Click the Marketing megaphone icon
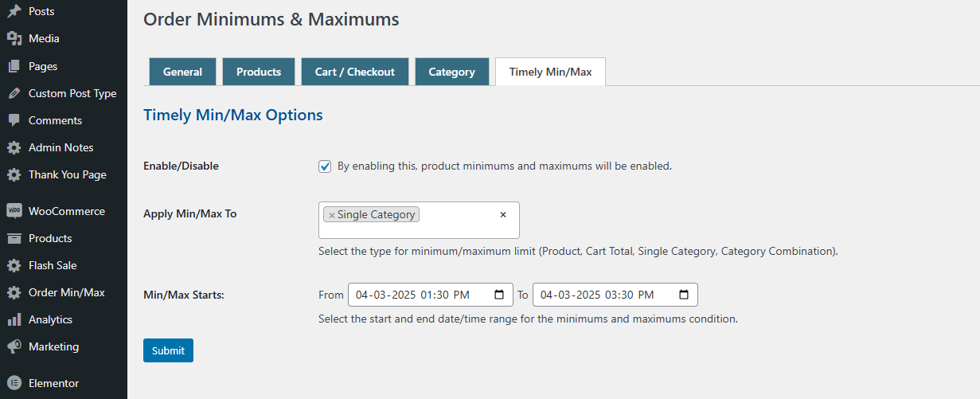 (14, 346)
